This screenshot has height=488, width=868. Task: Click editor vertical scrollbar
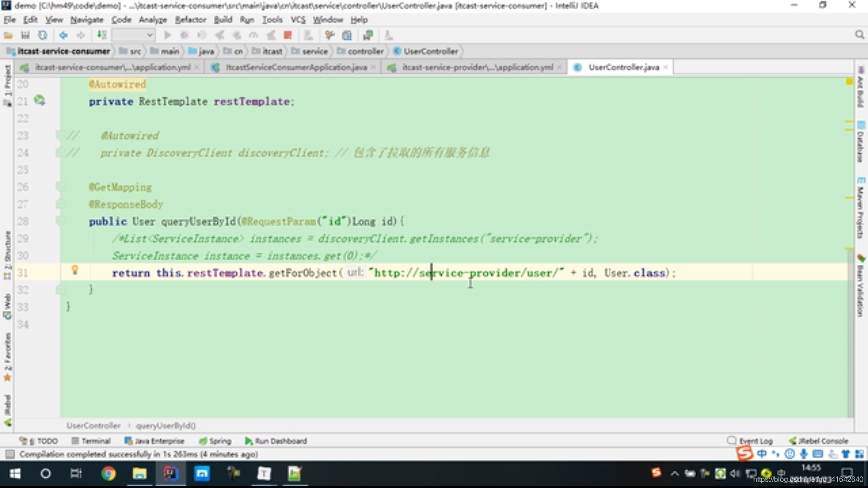(850, 334)
